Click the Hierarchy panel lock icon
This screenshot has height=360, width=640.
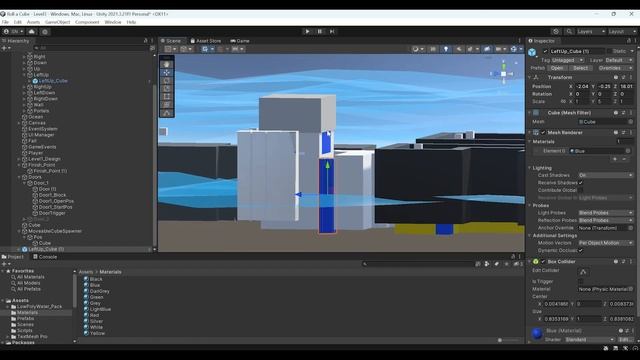tap(145, 41)
